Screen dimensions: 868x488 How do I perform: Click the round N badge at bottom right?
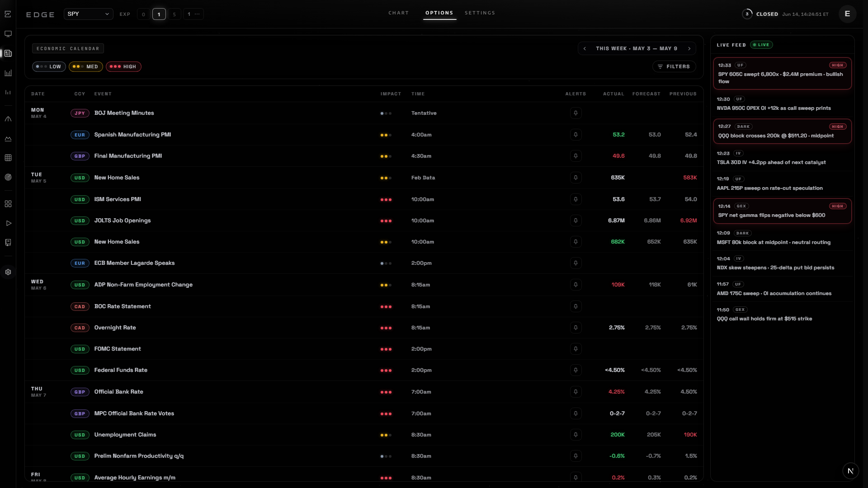pyautogui.click(x=850, y=471)
